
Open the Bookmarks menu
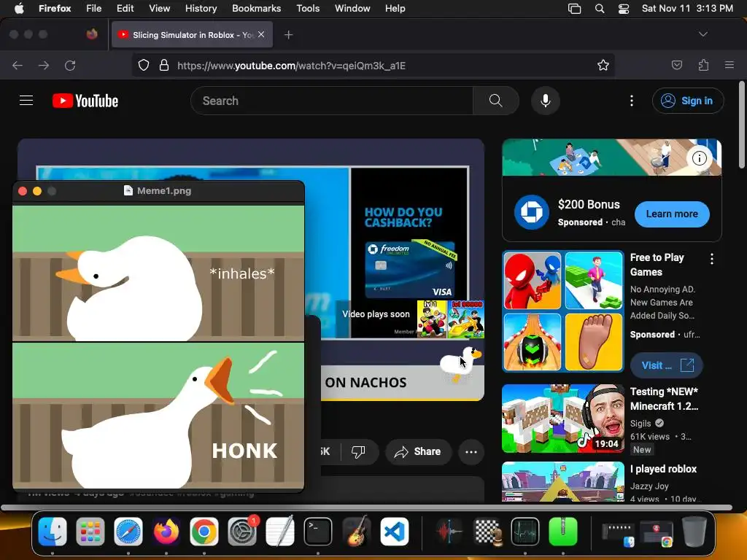[x=256, y=8]
